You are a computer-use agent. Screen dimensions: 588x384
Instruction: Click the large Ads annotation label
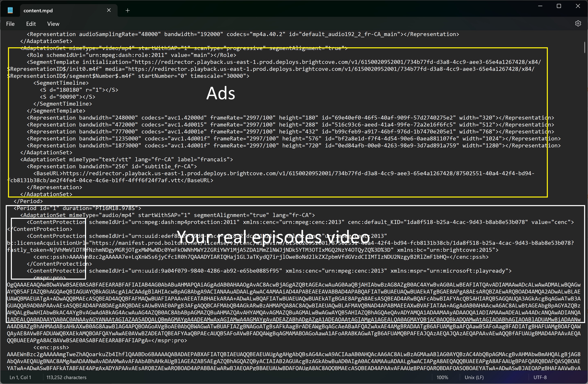point(221,94)
